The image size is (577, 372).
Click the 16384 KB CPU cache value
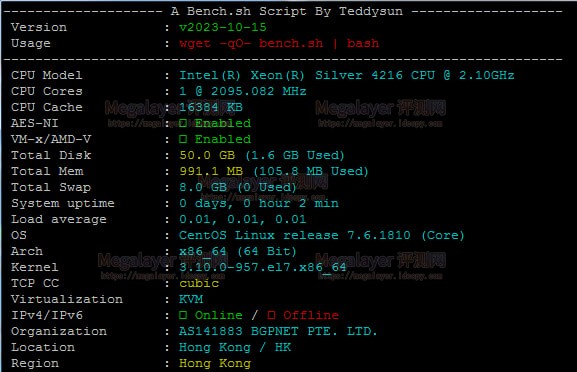click(211, 107)
